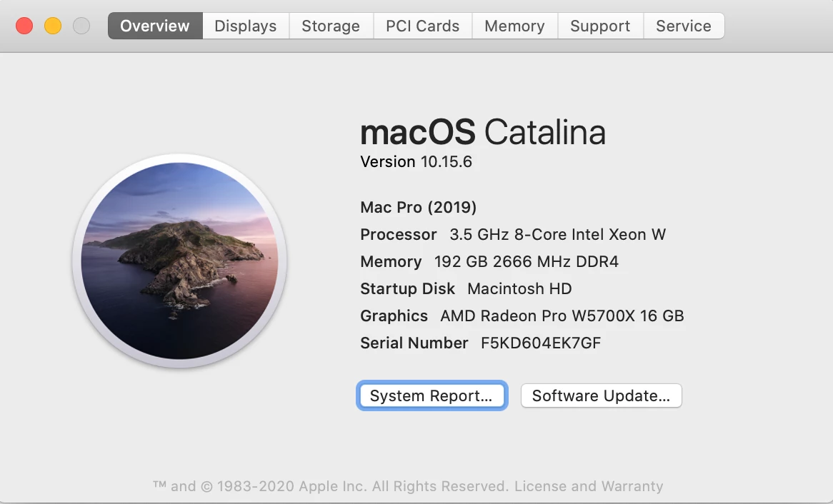The image size is (833, 504).
Task: Open the License and Warranty link
Action: pyautogui.click(x=589, y=486)
